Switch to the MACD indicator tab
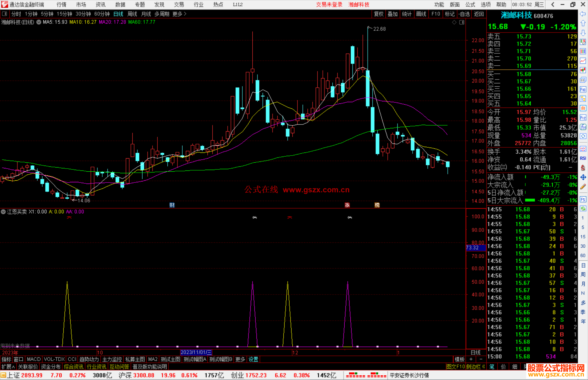This screenshot has height=380, width=588. pos(34,359)
